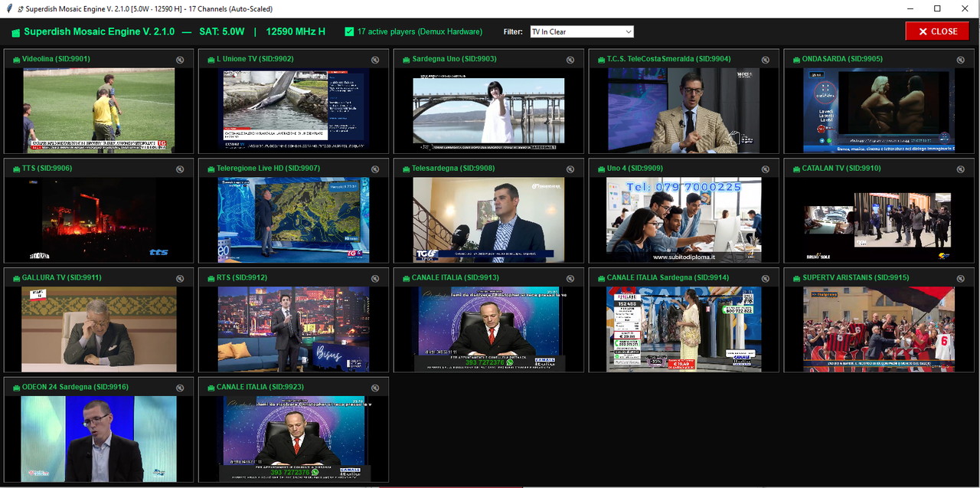Click the speaker icon on Uno 4 tile
980x488 pixels.
click(766, 169)
